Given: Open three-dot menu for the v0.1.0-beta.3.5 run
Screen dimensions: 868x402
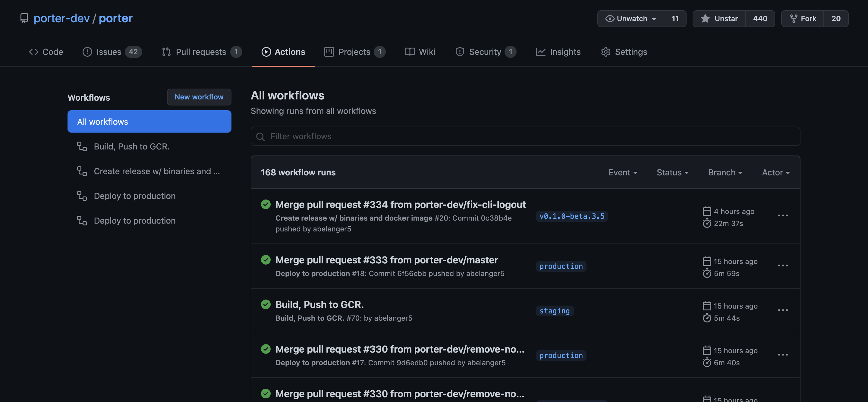Looking at the screenshot, I should click(x=782, y=216).
